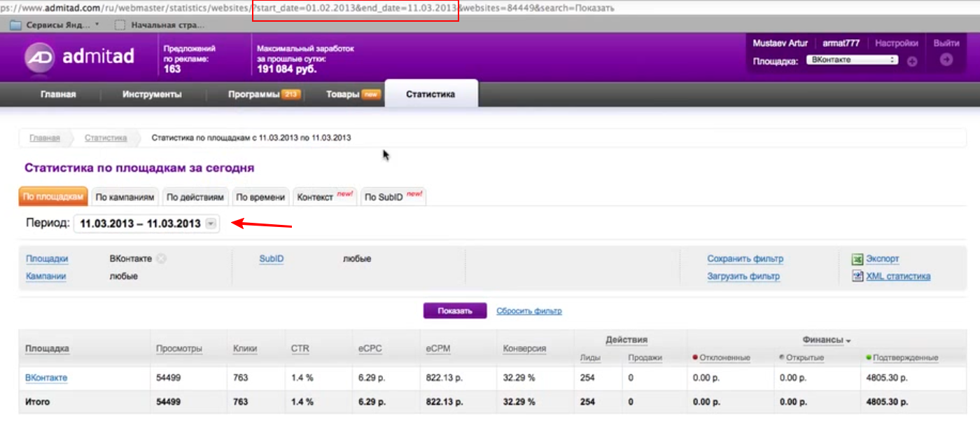Sort by the eCPC column header
980x433 pixels.
pyautogui.click(x=369, y=349)
